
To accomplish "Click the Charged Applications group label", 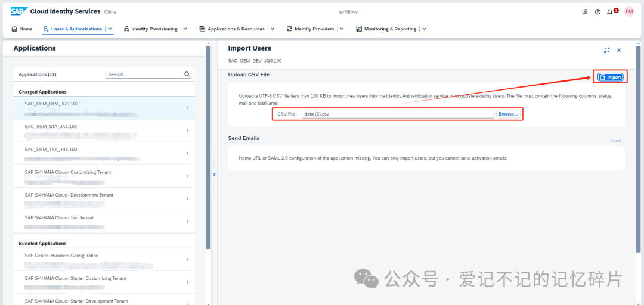I will [43, 92].
